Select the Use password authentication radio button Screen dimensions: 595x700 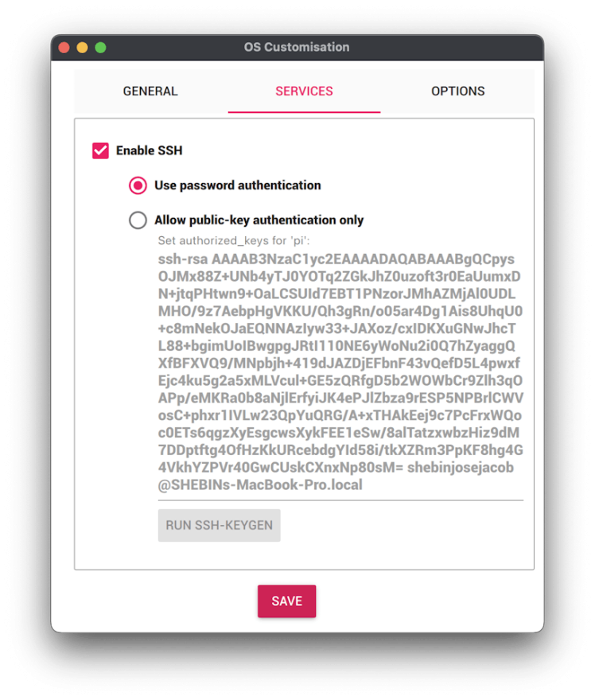coord(138,185)
